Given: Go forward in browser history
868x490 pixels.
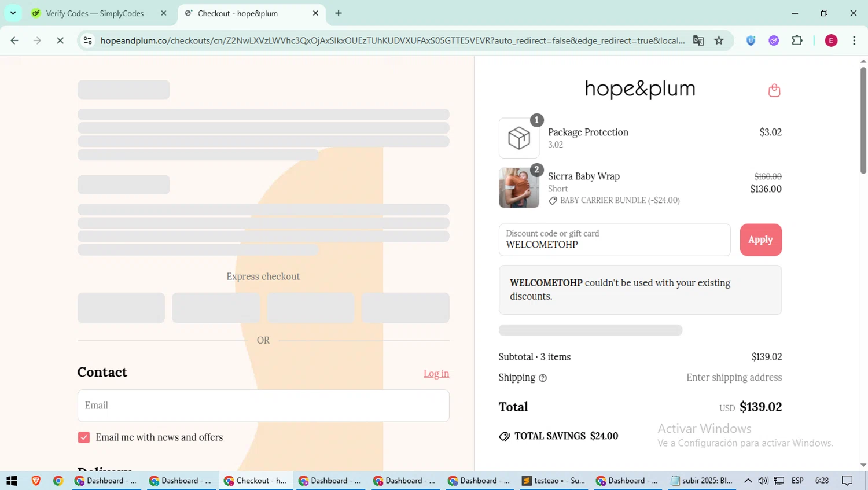Looking at the screenshot, I should pos(37,40).
